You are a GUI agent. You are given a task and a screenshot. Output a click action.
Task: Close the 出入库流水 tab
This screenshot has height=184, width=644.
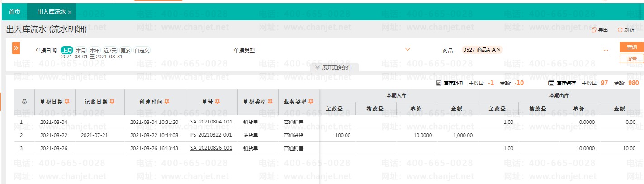70,12
